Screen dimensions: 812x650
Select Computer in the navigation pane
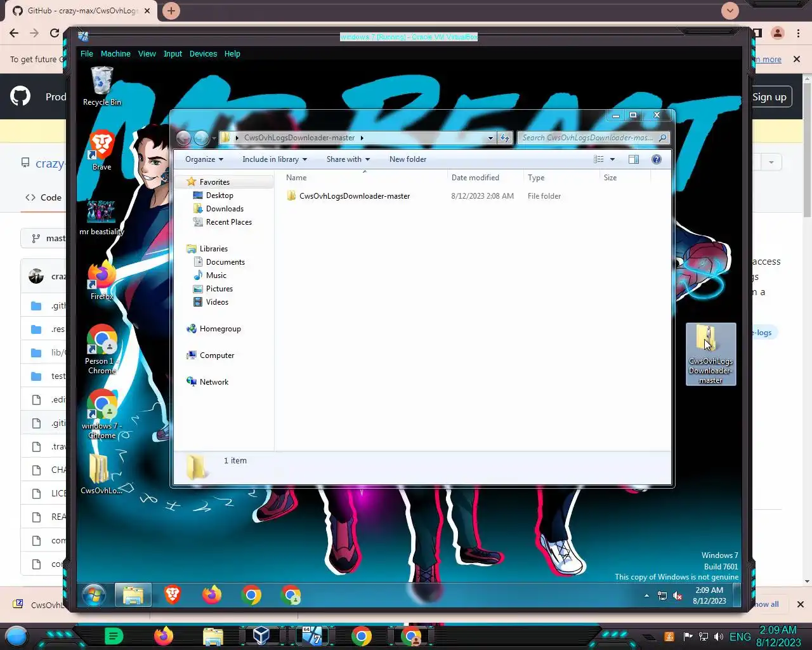pyautogui.click(x=217, y=355)
